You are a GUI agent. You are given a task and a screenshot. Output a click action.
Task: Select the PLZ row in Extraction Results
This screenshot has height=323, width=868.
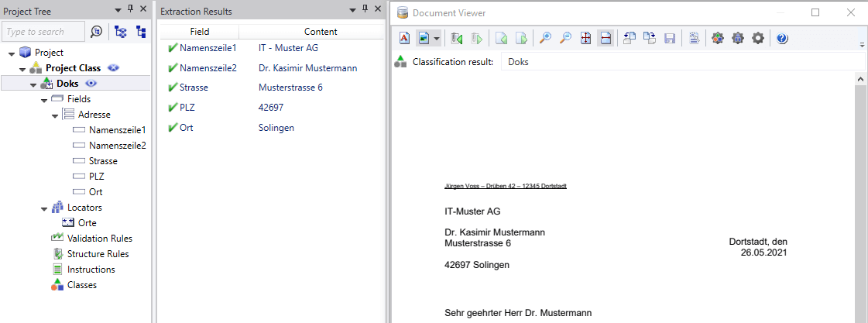coord(271,108)
